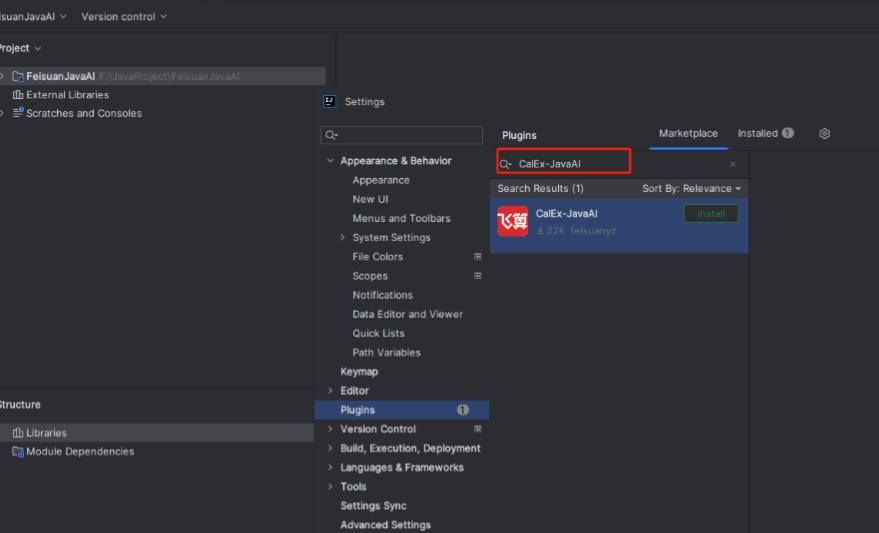879x533 pixels.
Task: Open Appearance settings page
Action: pos(381,180)
